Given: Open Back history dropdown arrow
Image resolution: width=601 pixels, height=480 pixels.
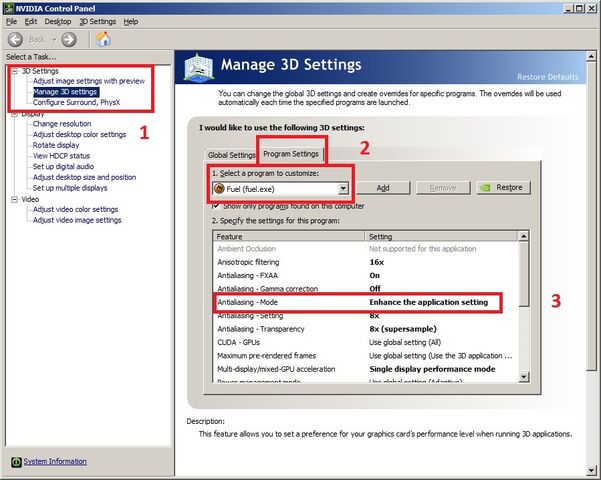Looking at the screenshot, I should point(54,39).
